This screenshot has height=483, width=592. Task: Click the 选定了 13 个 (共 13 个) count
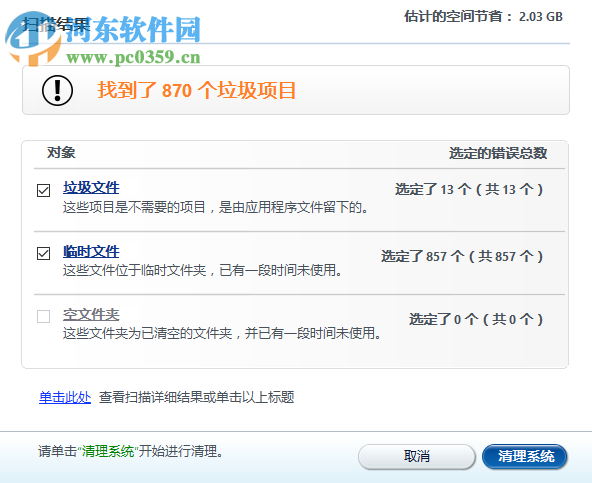point(469,189)
